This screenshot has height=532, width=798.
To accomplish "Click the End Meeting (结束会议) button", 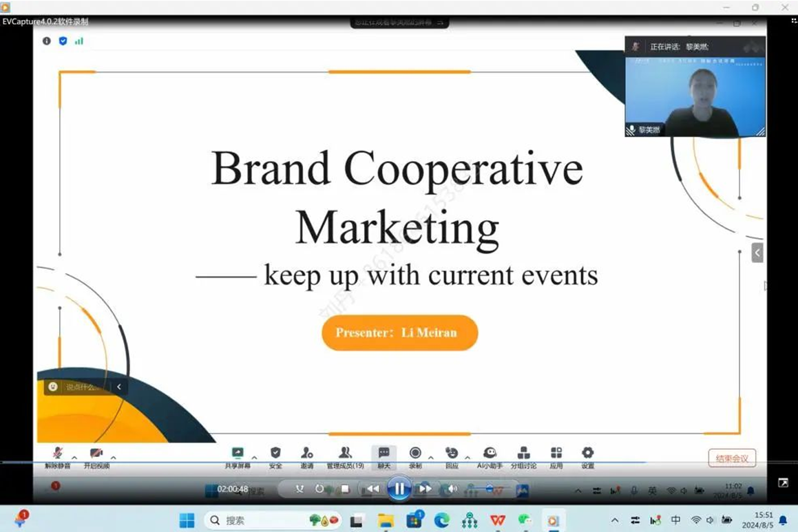I will pyautogui.click(x=732, y=458).
